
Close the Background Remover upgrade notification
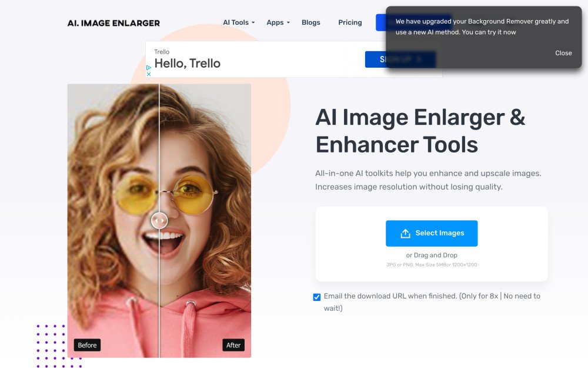pos(563,53)
